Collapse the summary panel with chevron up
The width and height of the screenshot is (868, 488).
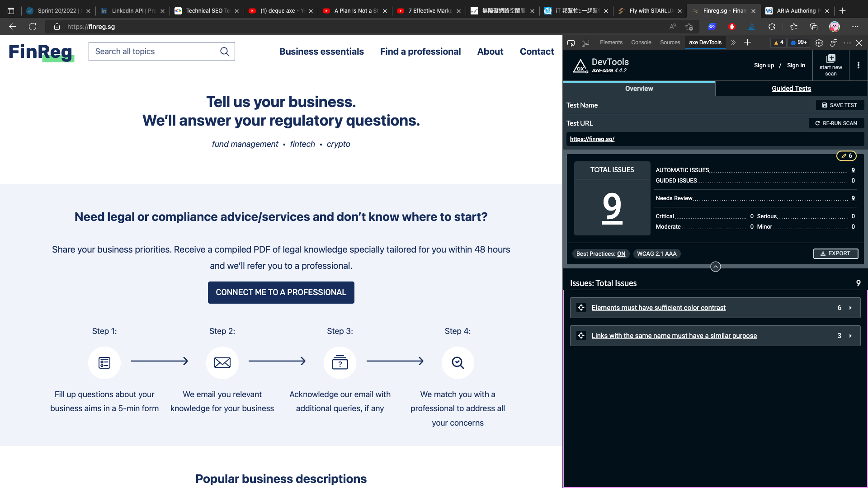point(715,267)
